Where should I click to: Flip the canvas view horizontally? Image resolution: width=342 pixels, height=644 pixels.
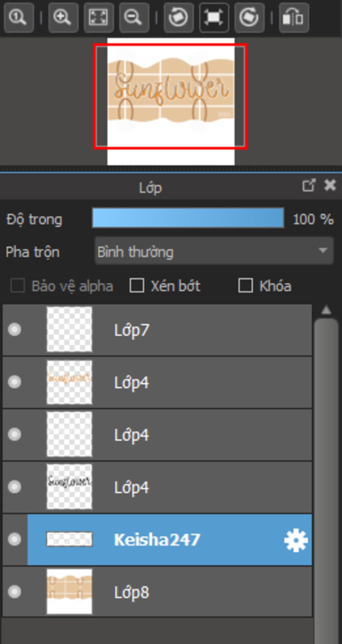click(294, 17)
